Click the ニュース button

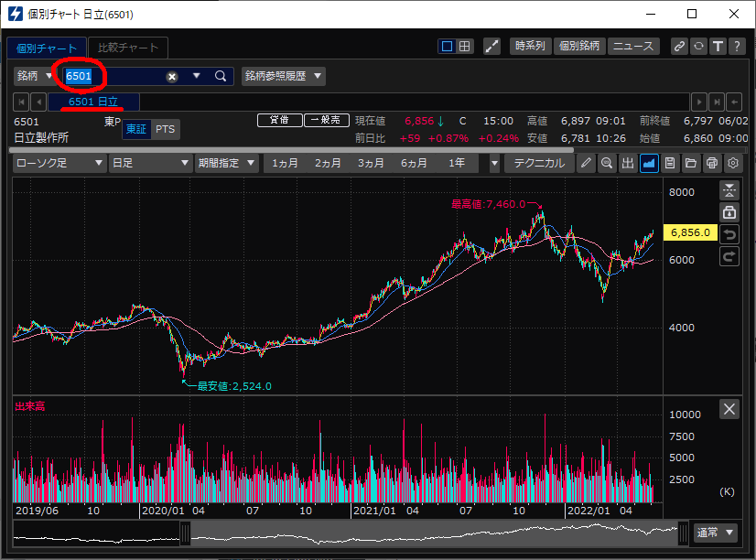[x=632, y=47]
